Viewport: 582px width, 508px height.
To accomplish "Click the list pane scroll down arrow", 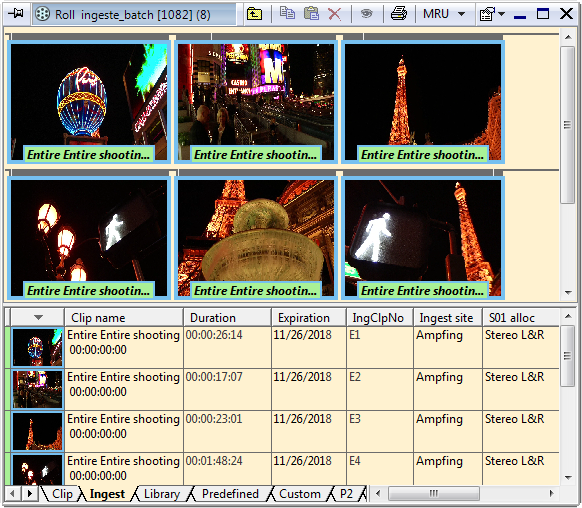I will click(x=568, y=477).
